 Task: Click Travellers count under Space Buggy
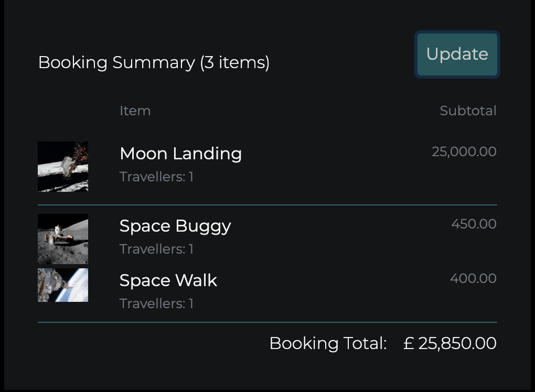point(156,249)
